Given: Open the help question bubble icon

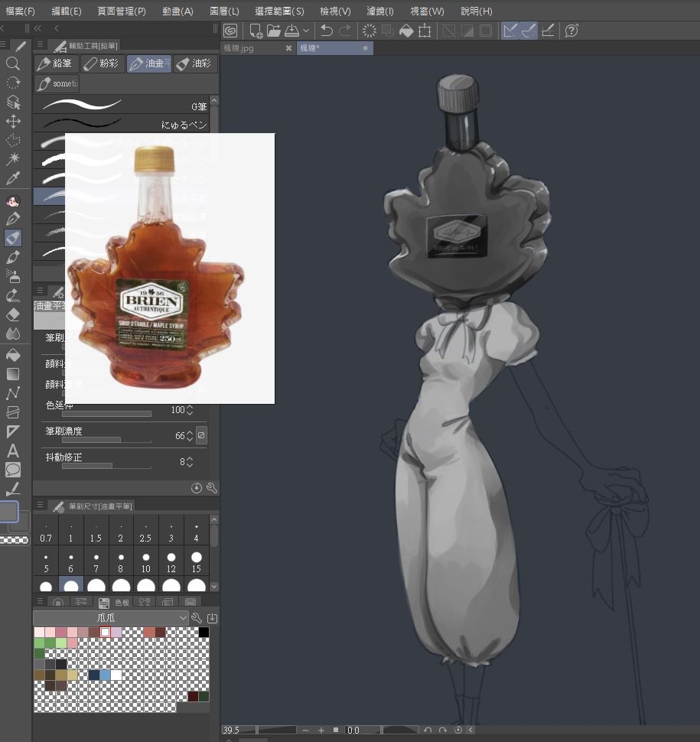Looking at the screenshot, I should [x=571, y=31].
